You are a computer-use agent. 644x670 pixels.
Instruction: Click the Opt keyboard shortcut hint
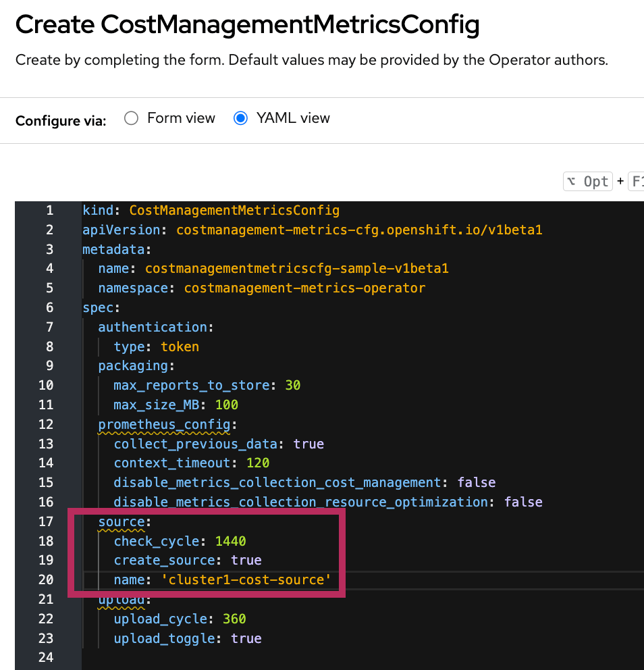(587, 181)
